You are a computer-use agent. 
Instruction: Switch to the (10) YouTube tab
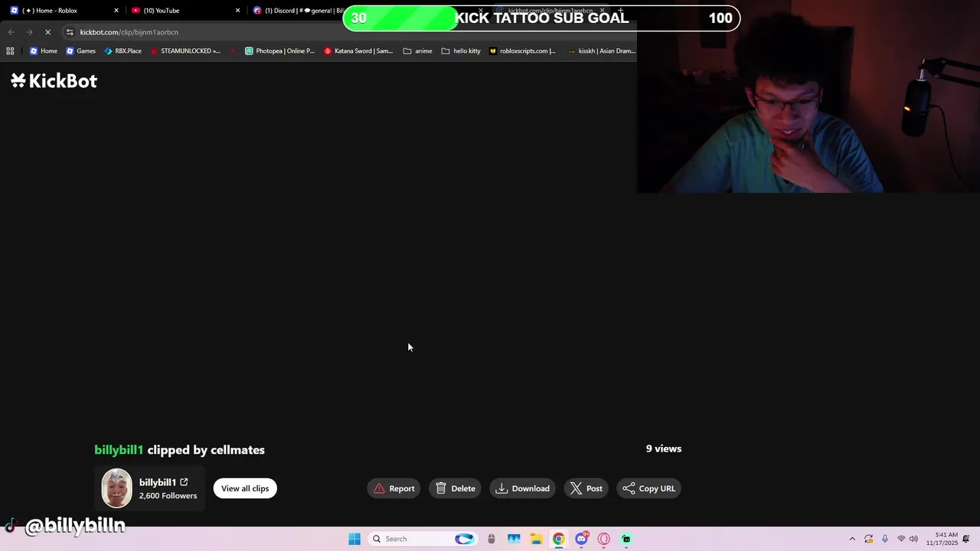point(186,11)
